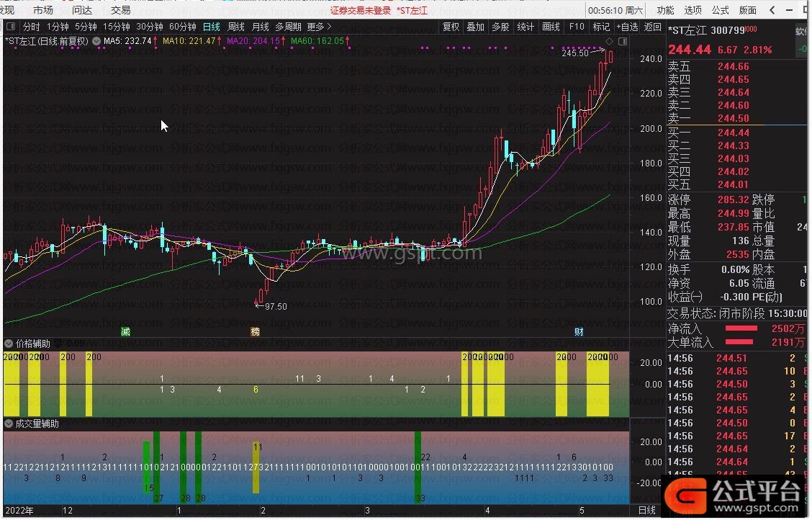This screenshot has width=812, height=520.
Task: Open the 功能 menu
Action: tap(665, 10)
